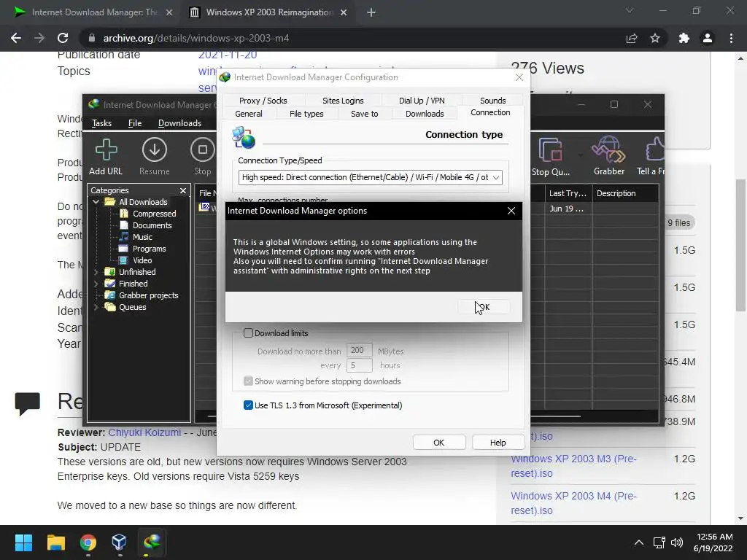Open Chrome profile icon
The height and width of the screenshot is (560, 747).
pyautogui.click(x=708, y=38)
